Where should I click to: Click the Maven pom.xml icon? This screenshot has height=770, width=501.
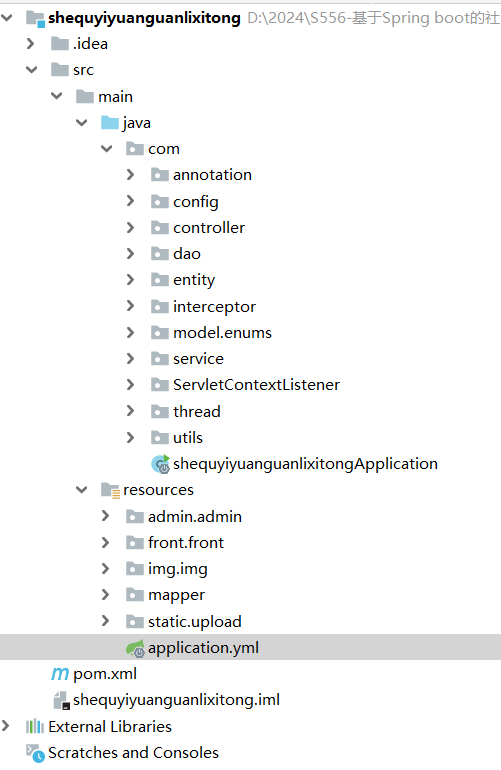[x=60, y=674]
